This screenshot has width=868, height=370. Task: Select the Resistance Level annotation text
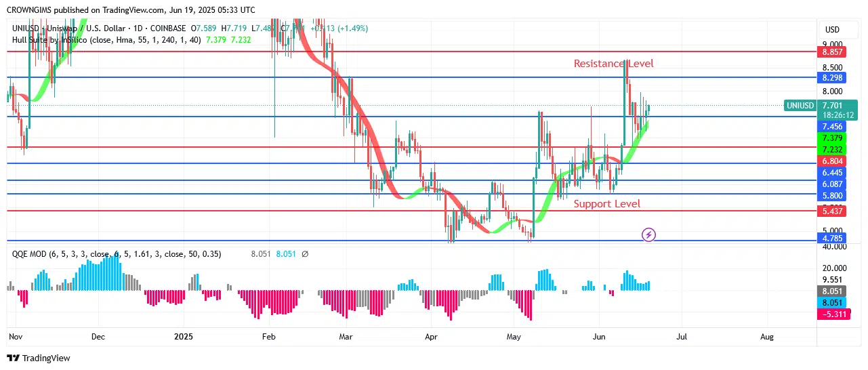coord(614,64)
